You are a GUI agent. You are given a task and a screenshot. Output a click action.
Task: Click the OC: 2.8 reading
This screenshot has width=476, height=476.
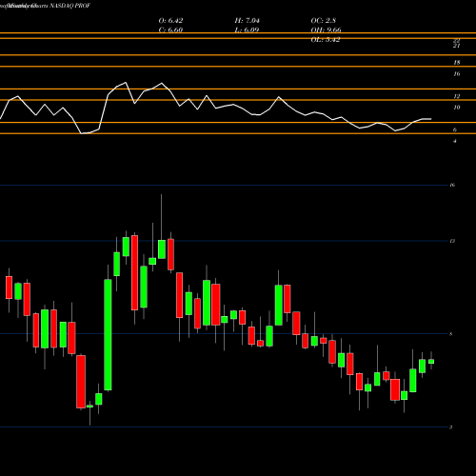pos(324,21)
